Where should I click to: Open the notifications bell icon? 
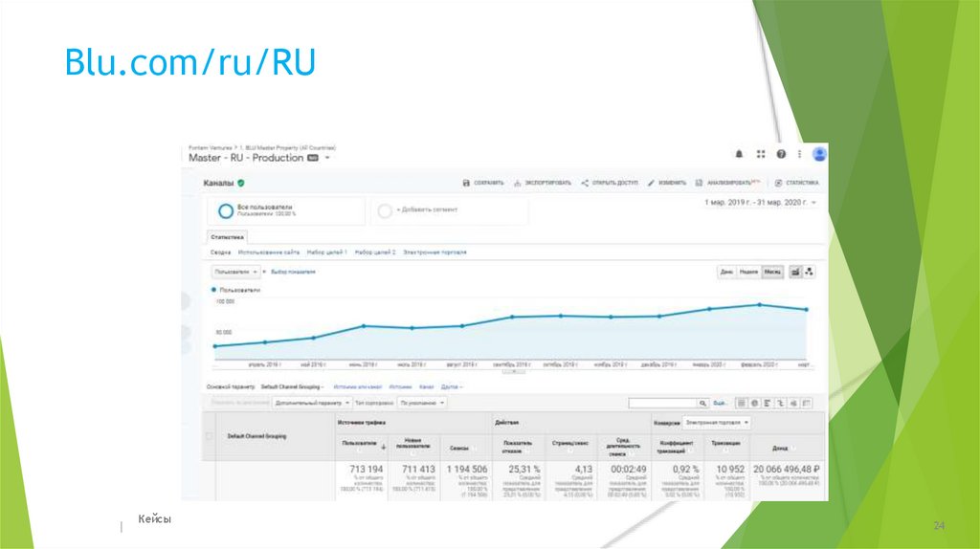739,154
